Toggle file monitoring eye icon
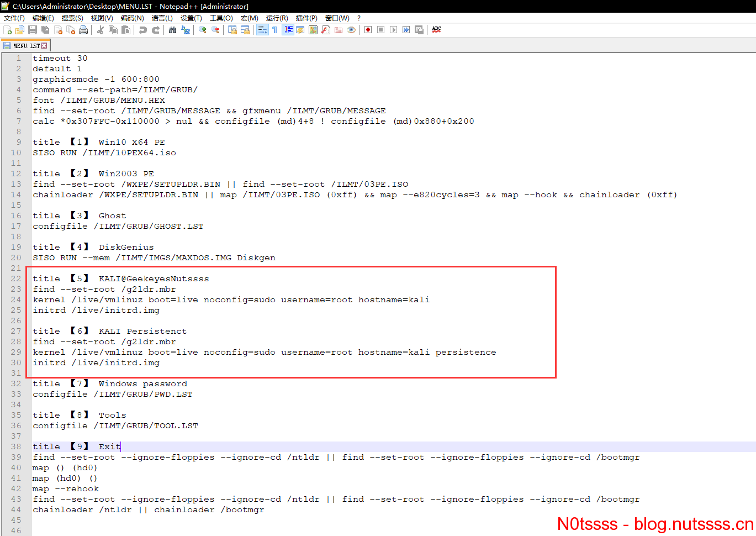Viewport: 756px width, 536px height. coord(351,30)
